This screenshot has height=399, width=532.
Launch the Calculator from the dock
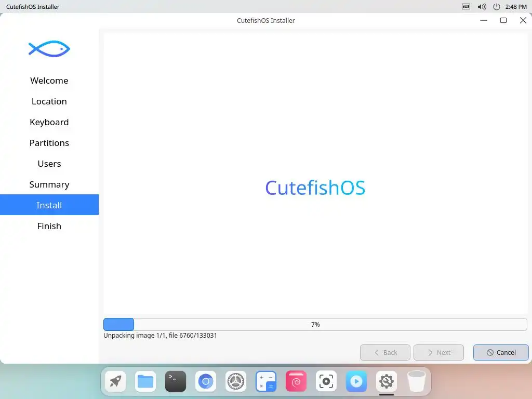coord(266,381)
